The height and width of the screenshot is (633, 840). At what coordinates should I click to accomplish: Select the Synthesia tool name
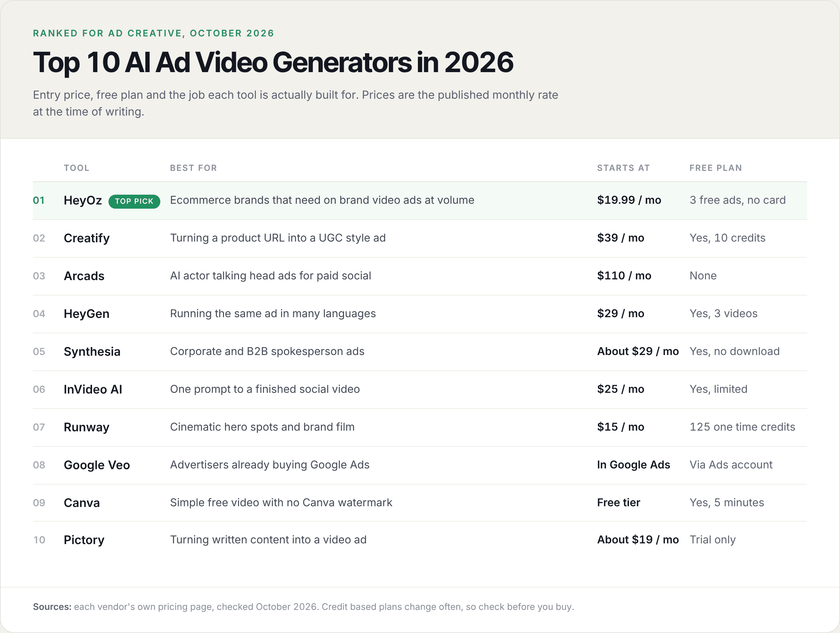[x=92, y=352]
